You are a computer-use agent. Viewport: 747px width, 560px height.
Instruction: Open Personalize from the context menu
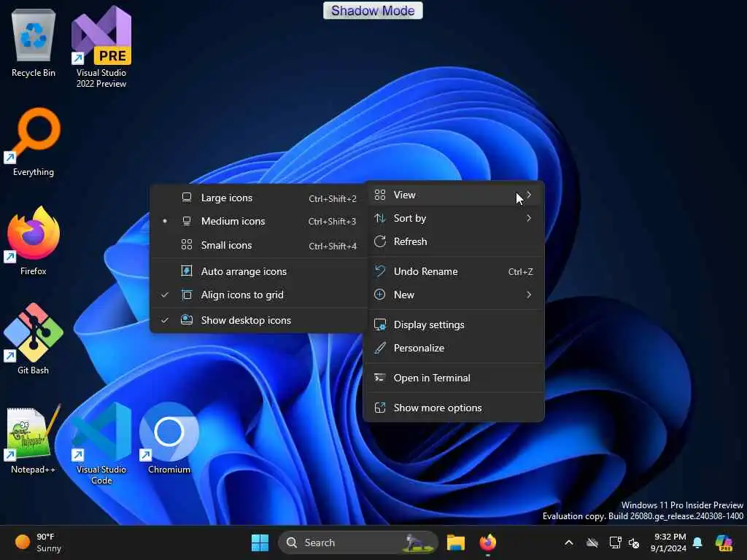(x=454, y=348)
